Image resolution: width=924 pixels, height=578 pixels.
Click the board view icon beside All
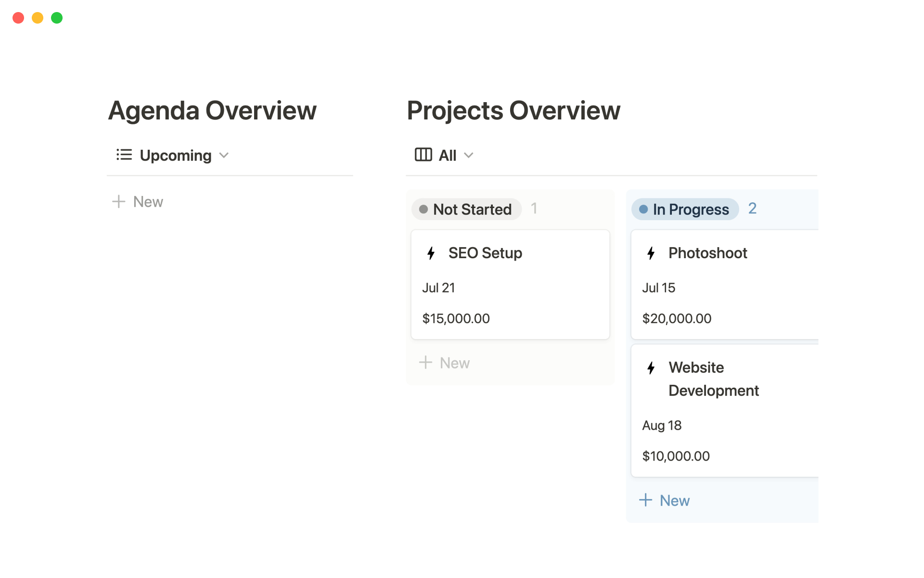423,155
